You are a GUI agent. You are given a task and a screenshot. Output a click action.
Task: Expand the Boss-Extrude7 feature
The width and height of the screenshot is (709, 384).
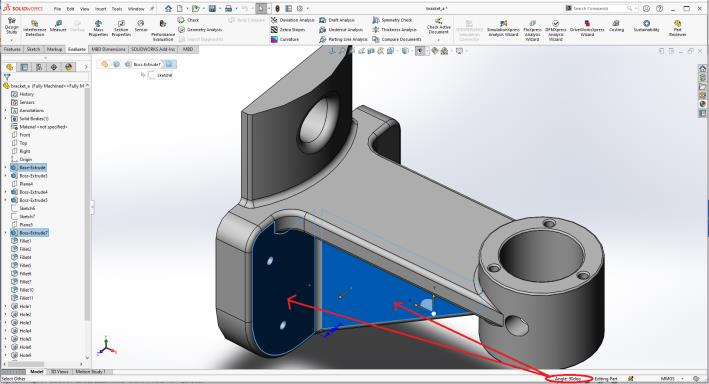pyautogui.click(x=5, y=232)
